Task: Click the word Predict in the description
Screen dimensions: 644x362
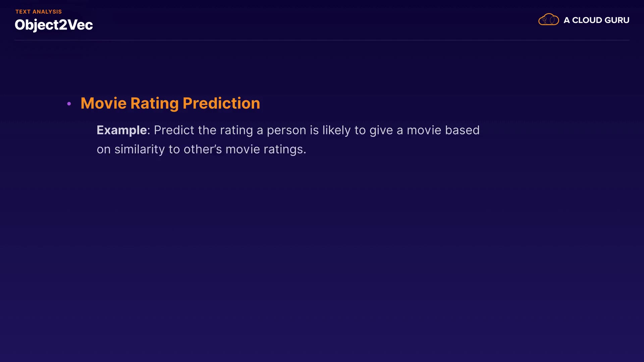Action: 174,130
